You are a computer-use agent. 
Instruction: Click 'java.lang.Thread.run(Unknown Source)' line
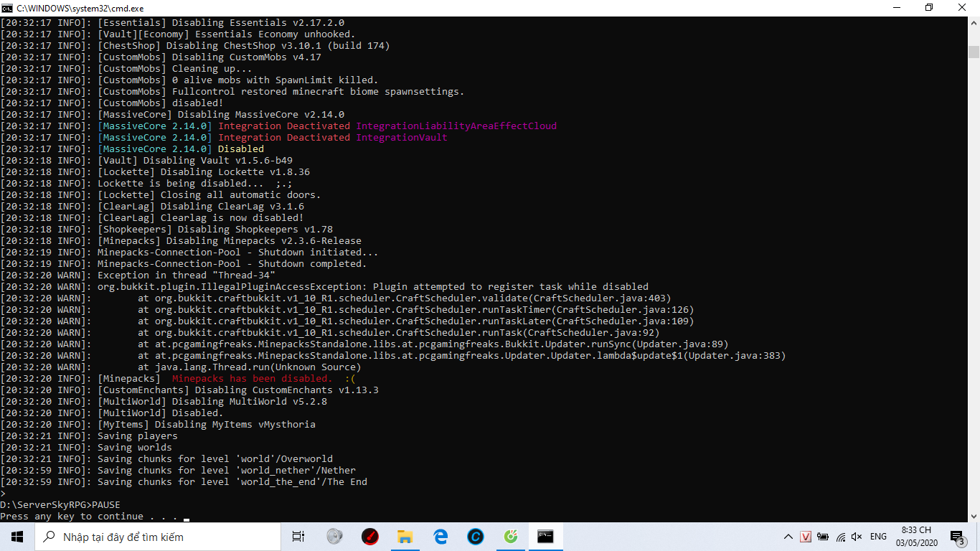coord(181,367)
